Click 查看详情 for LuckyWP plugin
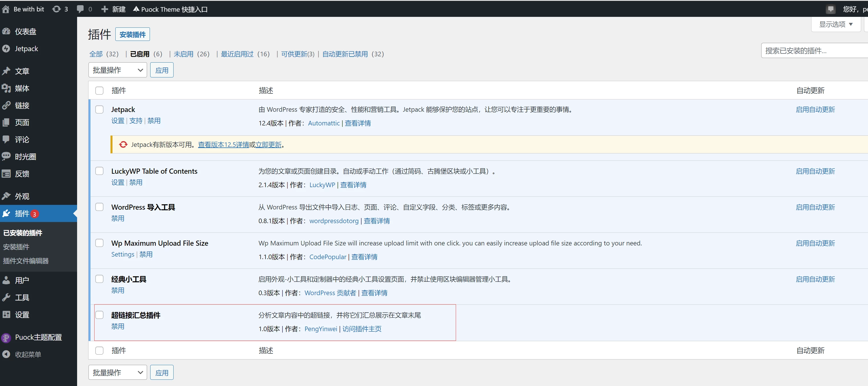The height and width of the screenshot is (386, 868). click(x=353, y=185)
